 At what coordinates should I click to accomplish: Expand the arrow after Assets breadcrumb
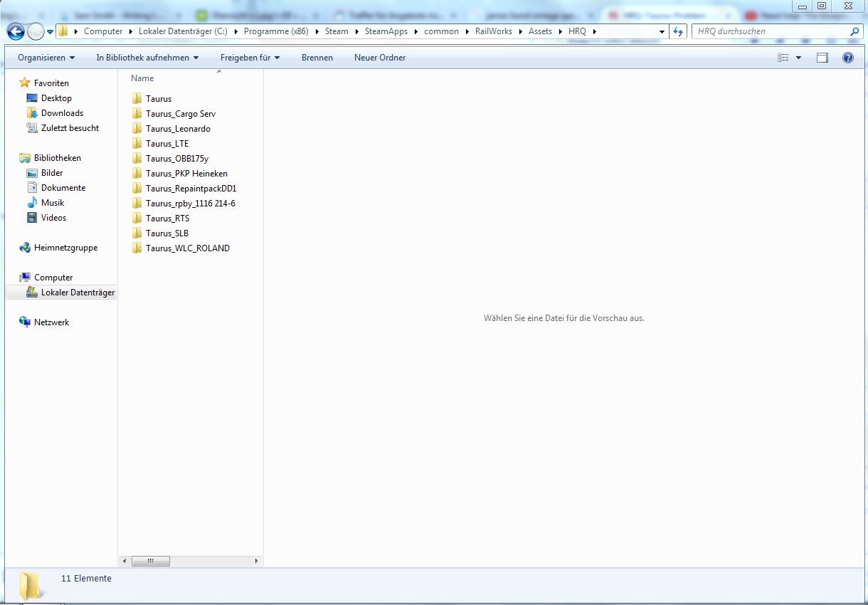pos(560,31)
